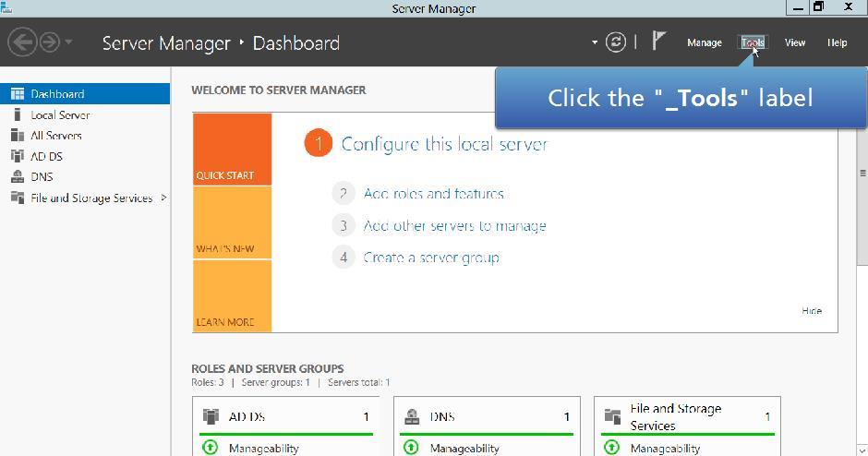Open the Manage menu
Screen dimensions: 868x456
pos(705,42)
